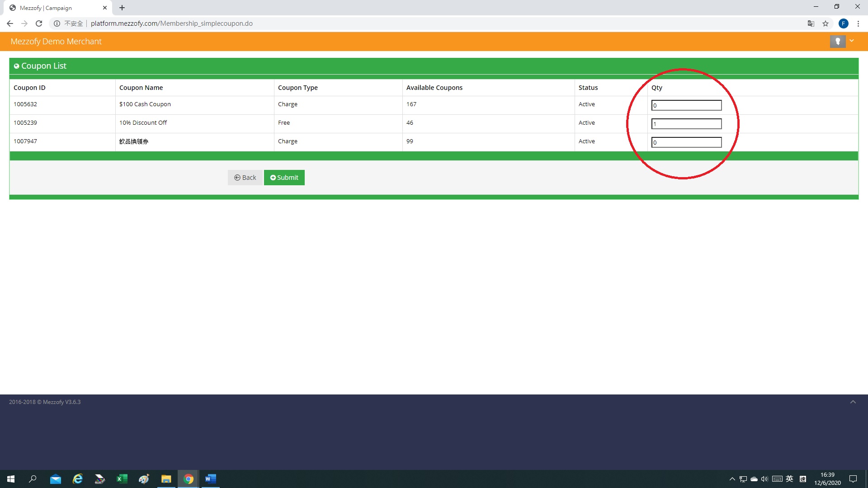Screen dimensions: 868x488
Task: Expand the merchant account dropdown arrow
Action: pos(852,41)
